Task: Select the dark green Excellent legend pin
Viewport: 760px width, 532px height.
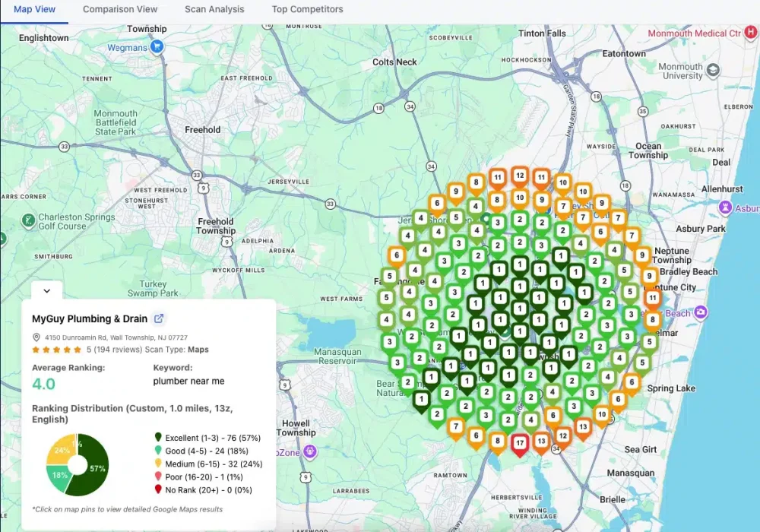Action: (x=157, y=437)
